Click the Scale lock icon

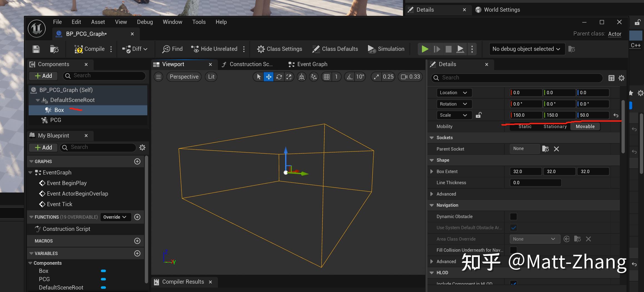(478, 115)
